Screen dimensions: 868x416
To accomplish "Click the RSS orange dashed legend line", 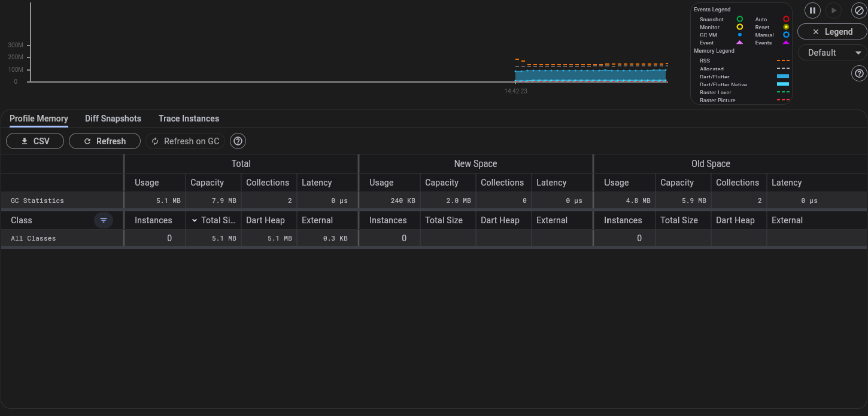I will (x=783, y=60).
